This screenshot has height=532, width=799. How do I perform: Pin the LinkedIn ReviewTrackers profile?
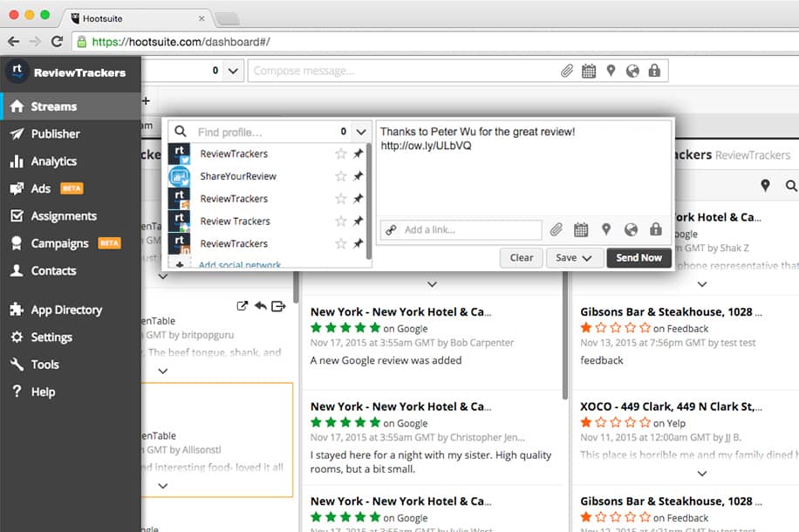359,243
